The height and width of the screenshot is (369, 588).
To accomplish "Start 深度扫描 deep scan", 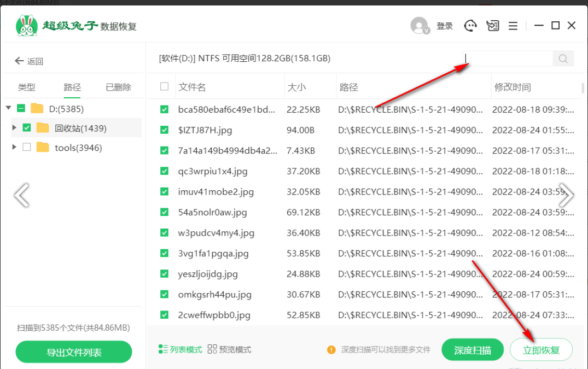I will [473, 350].
